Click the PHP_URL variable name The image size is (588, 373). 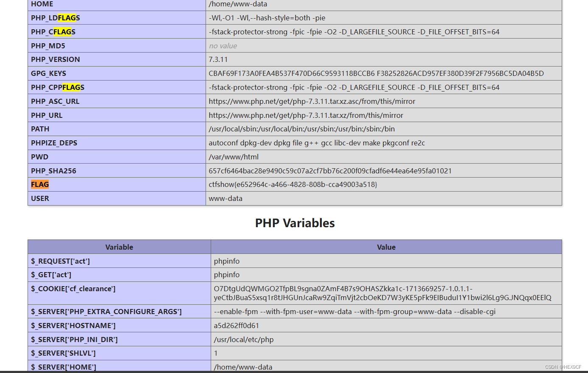point(47,115)
